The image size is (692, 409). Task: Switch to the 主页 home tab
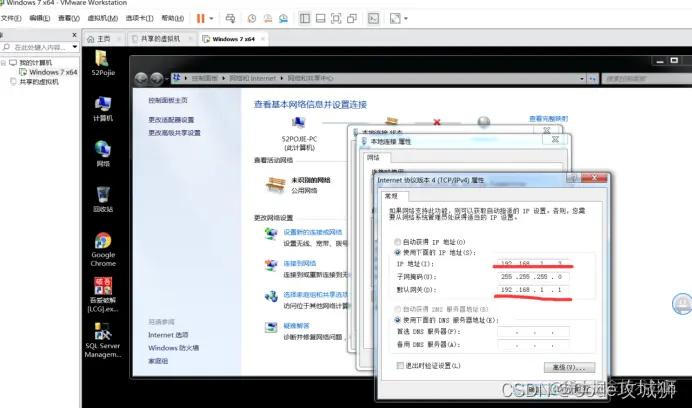click(104, 39)
